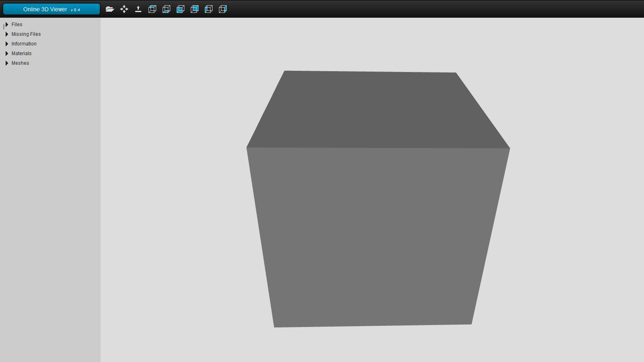This screenshot has width=644, height=362.
Task: Click the darker top face of the cube
Action: pos(374,111)
